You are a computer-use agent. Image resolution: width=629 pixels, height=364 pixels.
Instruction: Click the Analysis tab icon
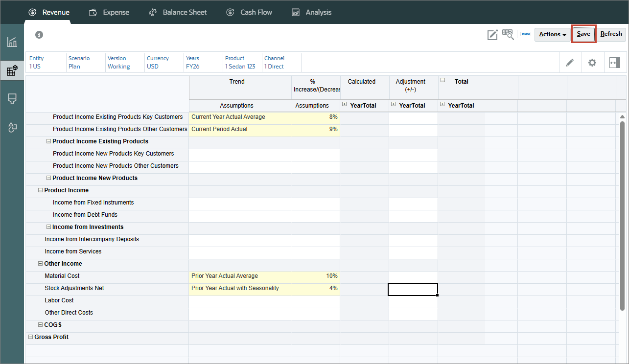(296, 12)
